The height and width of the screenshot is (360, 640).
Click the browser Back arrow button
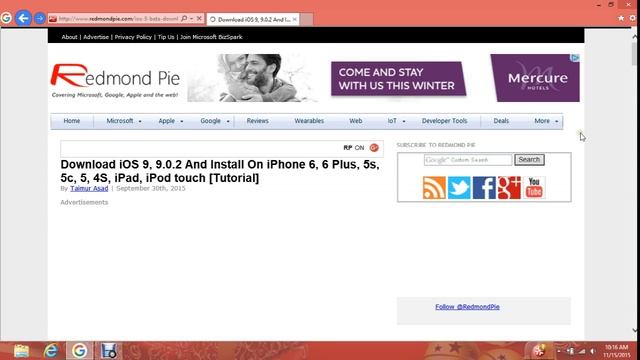(23, 18)
